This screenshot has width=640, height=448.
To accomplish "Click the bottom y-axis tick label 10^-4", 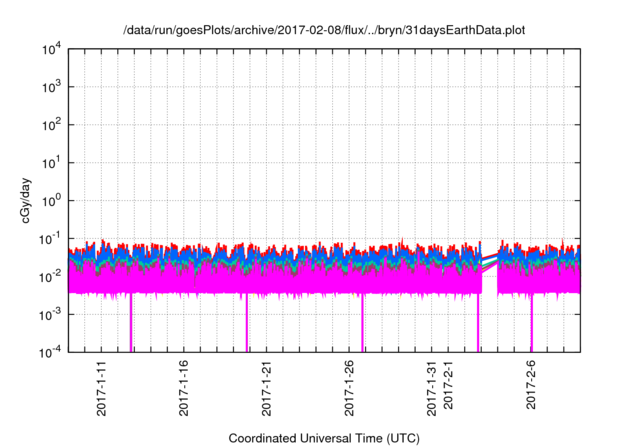I will click(x=49, y=351).
